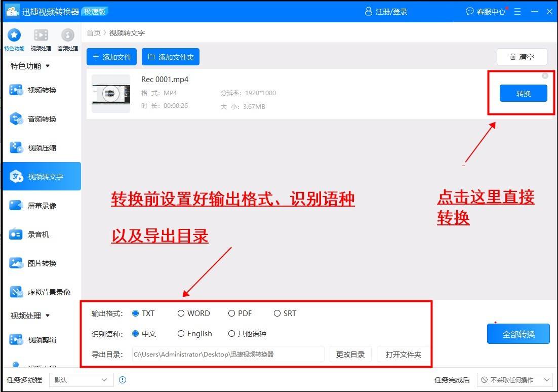Click 添加文件夹 button
Image resolution: width=558 pixels, height=392 pixels.
pyautogui.click(x=171, y=57)
